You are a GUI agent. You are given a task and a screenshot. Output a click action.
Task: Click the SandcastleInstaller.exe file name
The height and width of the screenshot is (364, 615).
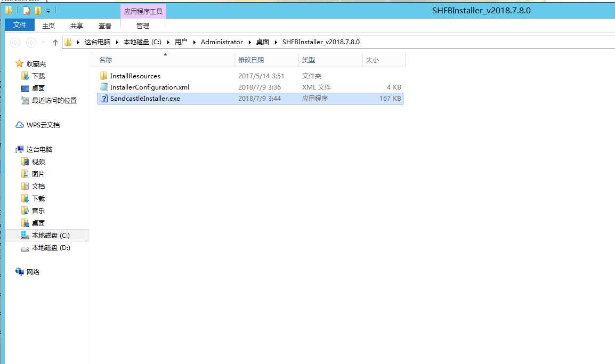point(145,99)
